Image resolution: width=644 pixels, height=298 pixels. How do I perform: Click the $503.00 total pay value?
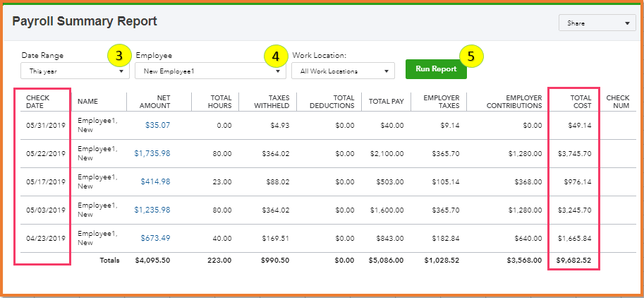(x=390, y=182)
